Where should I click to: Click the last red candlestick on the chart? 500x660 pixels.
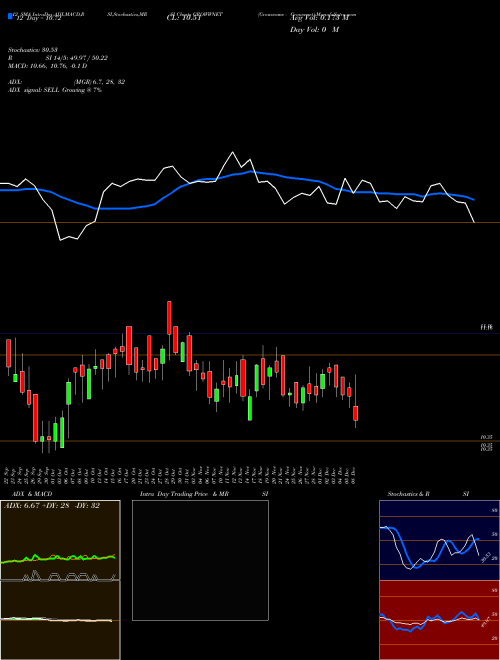click(x=356, y=413)
